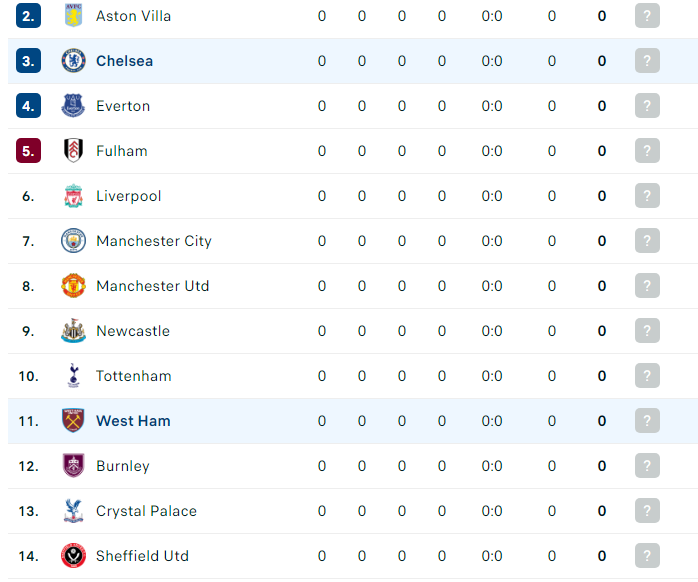Click the blue position badge number 3
The width and height of the screenshot is (698, 582).
[28, 61]
